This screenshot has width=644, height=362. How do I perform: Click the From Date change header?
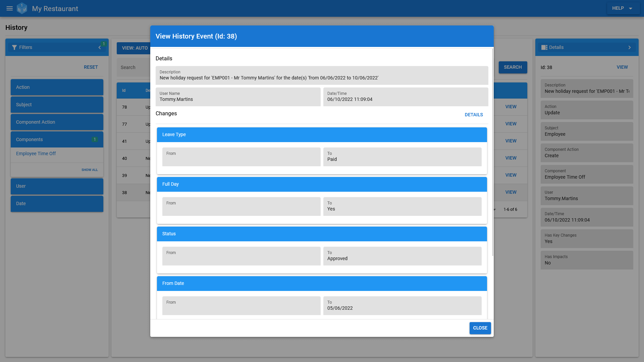[322, 284]
